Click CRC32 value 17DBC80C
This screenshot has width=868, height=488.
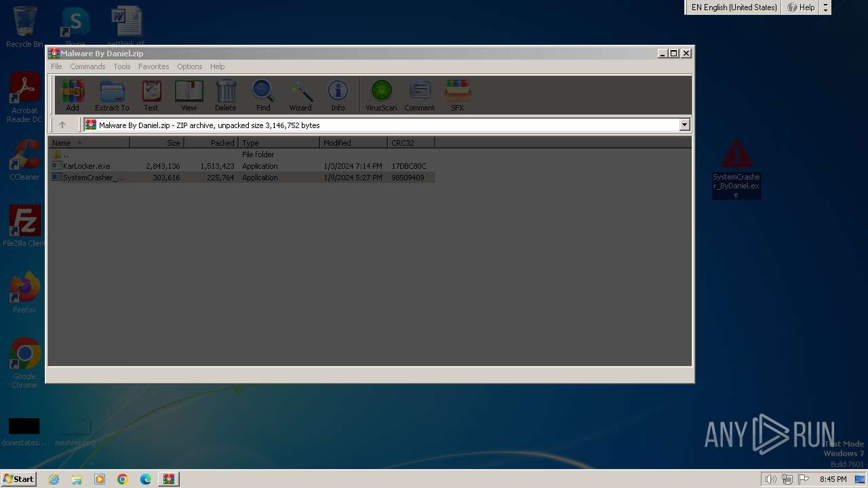pyautogui.click(x=409, y=166)
